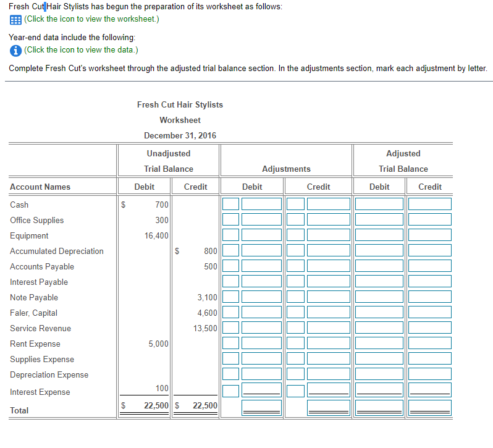
Task: Select Interest Expense adjustments debit amount field
Action: [261, 389]
